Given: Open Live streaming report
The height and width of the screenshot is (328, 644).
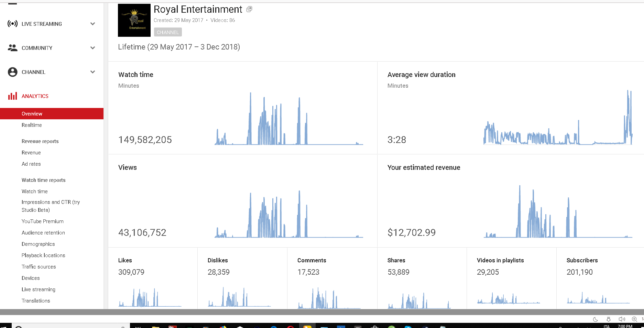Looking at the screenshot, I should tap(39, 289).
